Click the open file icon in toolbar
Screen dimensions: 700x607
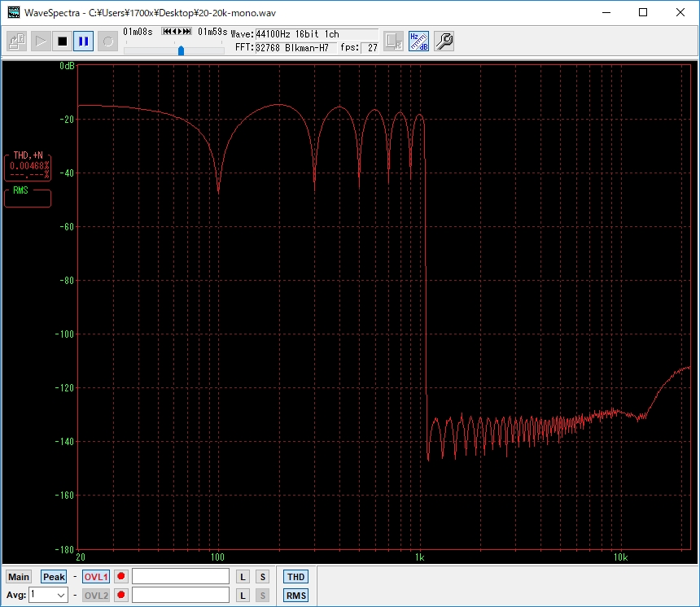[18, 41]
